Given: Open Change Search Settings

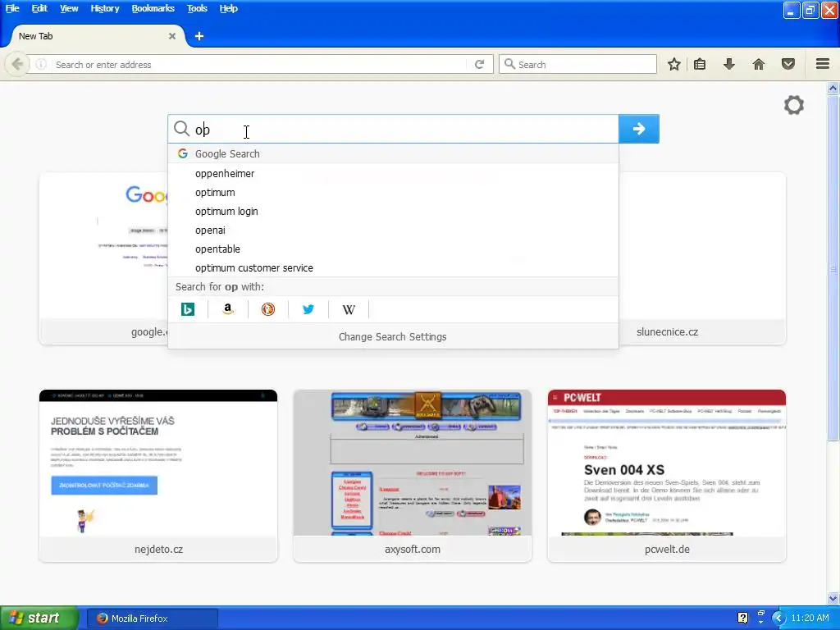Looking at the screenshot, I should [x=393, y=336].
